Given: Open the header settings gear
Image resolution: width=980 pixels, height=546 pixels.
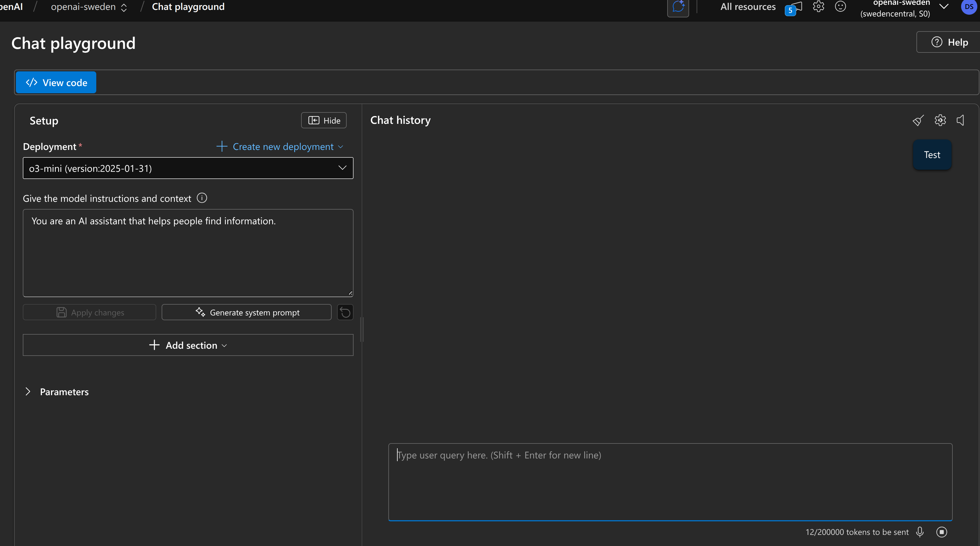Looking at the screenshot, I should (818, 7).
